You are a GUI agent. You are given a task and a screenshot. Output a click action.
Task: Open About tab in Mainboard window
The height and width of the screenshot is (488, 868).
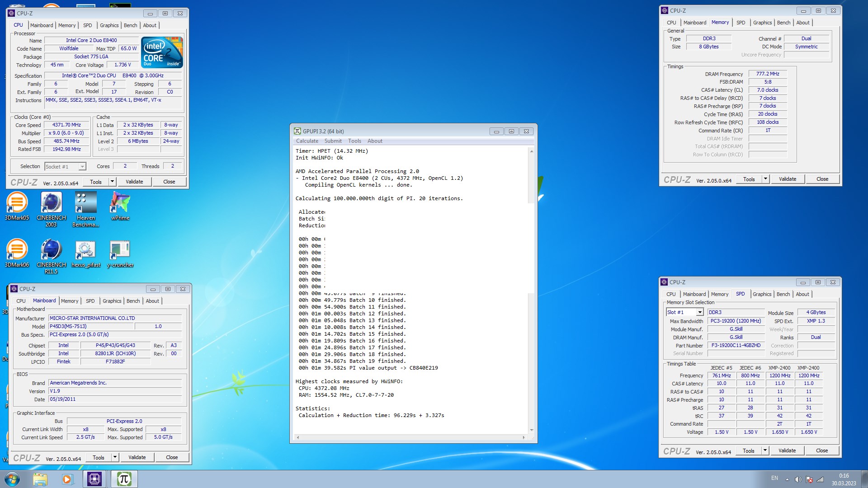tap(152, 301)
